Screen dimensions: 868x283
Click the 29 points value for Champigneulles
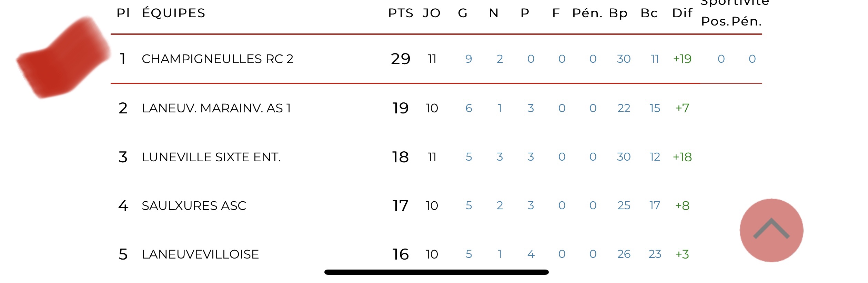click(400, 59)
